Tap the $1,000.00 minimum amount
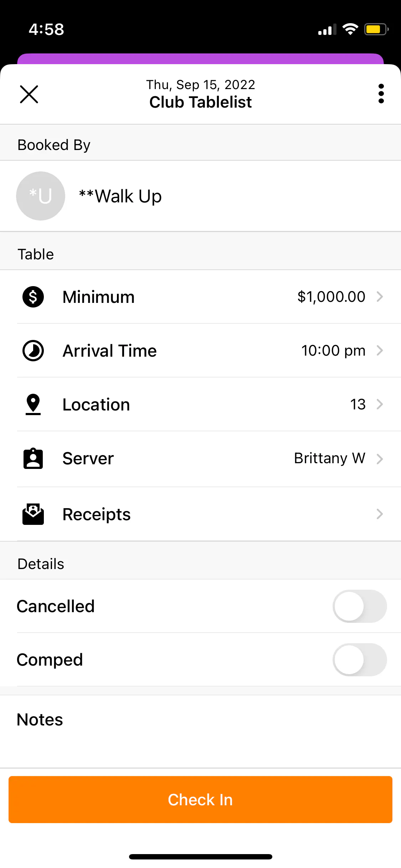The image size is (401, 868). 331,297
